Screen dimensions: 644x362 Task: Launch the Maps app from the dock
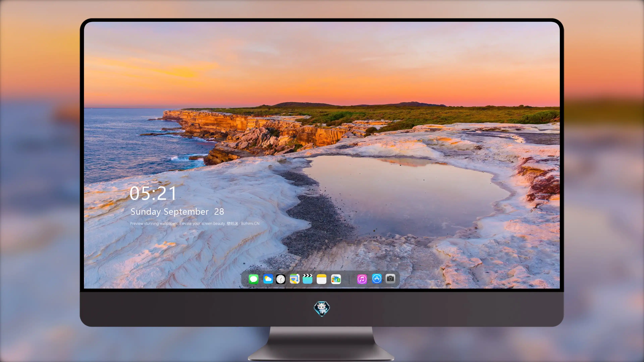294,279
